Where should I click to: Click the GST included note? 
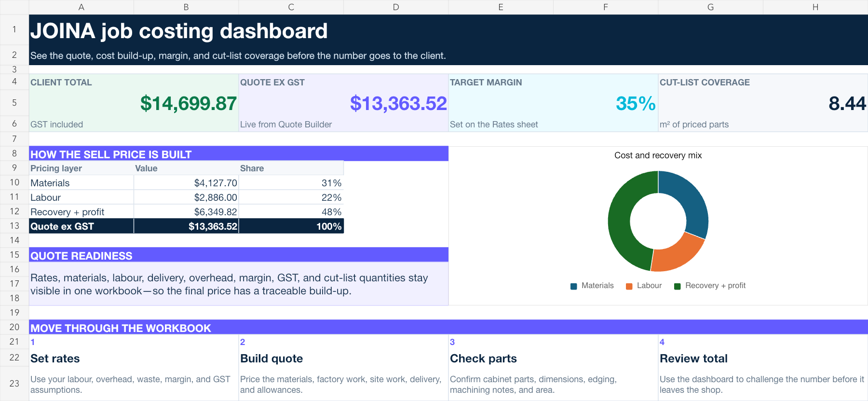(57, 124)
